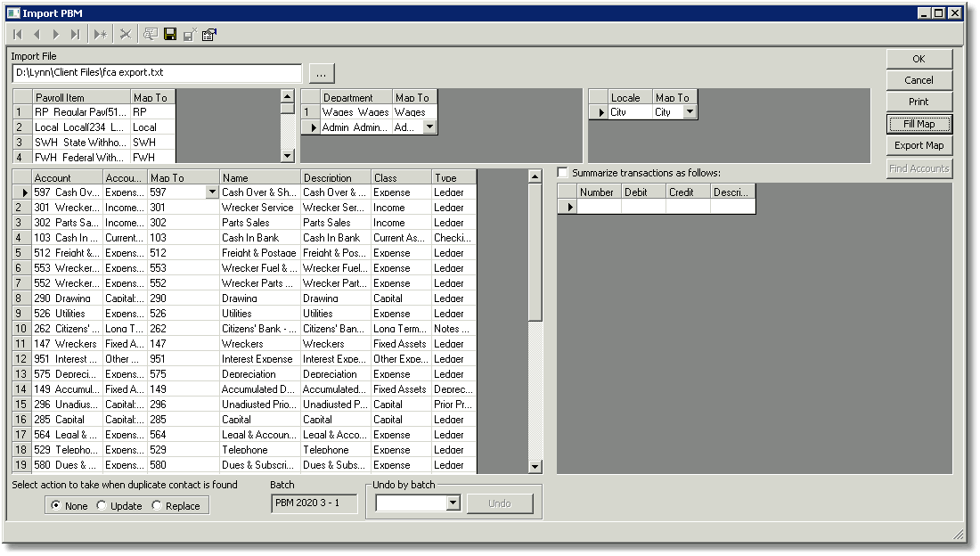Click the Import PBM window title icon
980x556 pixels.
pos(13,13)
